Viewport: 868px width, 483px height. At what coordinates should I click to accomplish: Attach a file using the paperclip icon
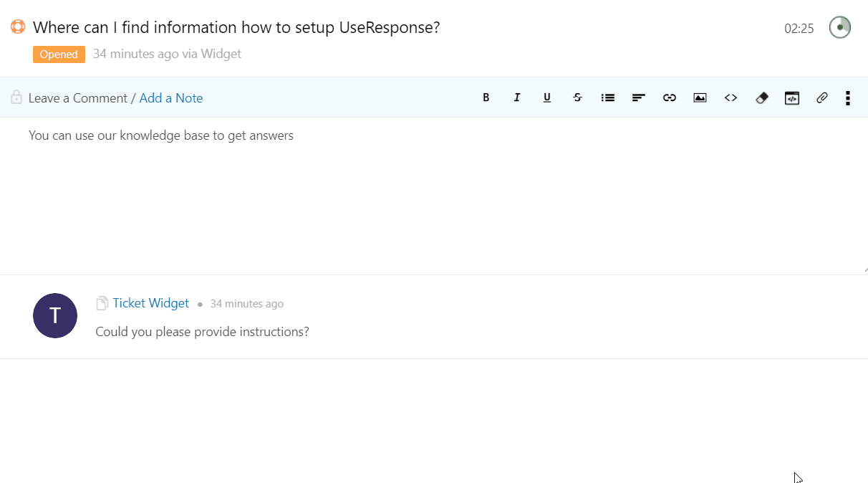point(822,97)
